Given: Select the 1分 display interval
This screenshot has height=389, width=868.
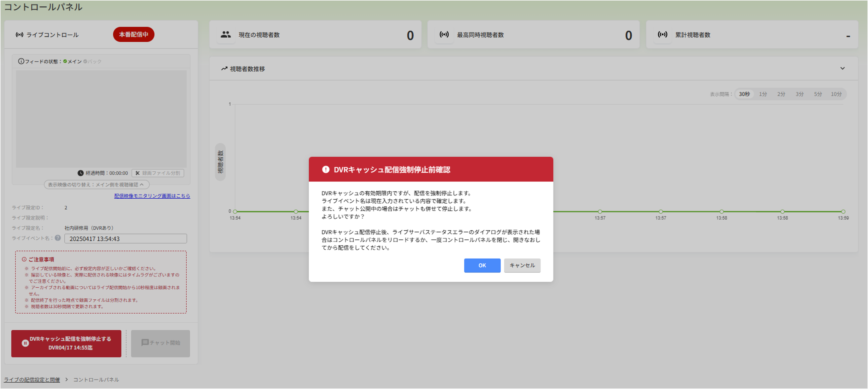Looking at the screenshot, I should (x=763, y=94).
